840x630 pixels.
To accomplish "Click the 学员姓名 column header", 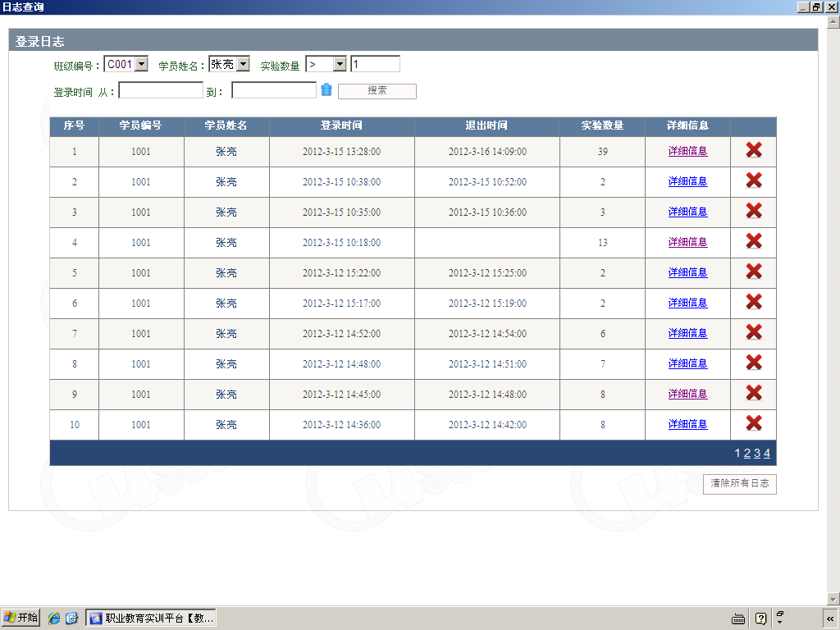I will click(226, 126).
